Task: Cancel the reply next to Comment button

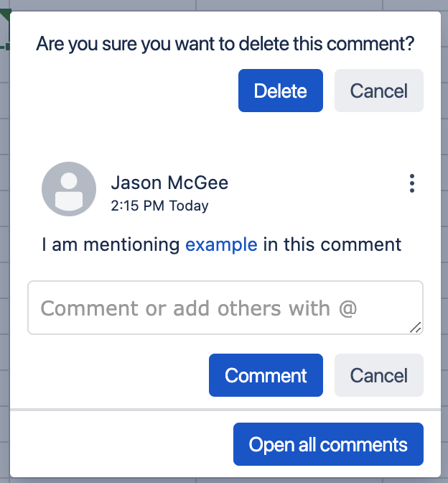Action: coord(378,375)
